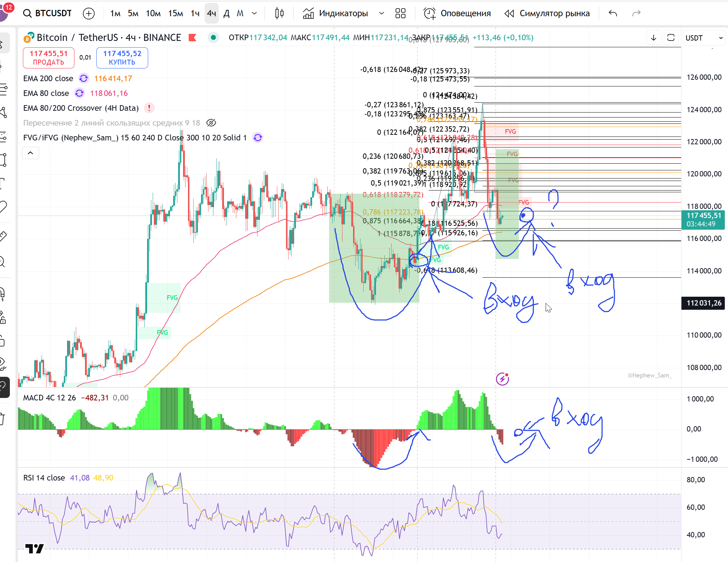728x562 pixels.
Task: Open the Индикаторы dialog
Action: tap(335, 13)
